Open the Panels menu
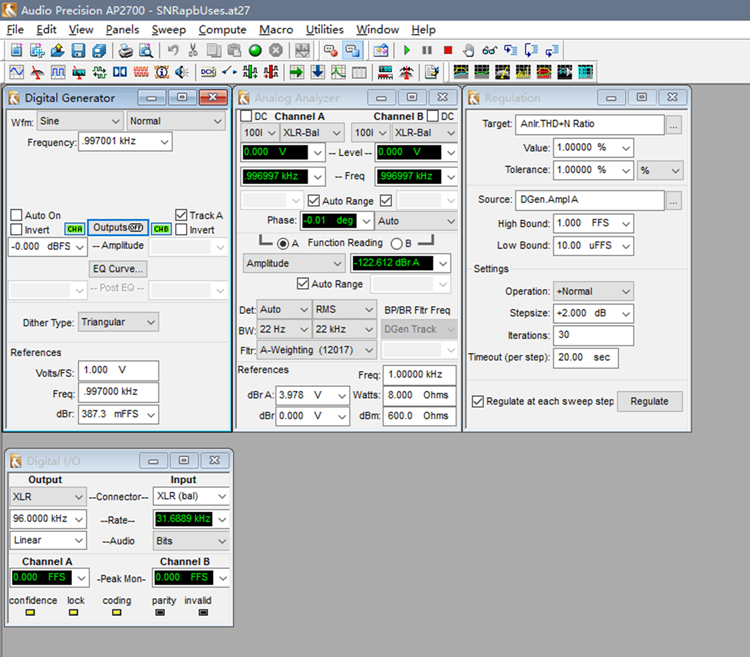 [x=122, y=30]
